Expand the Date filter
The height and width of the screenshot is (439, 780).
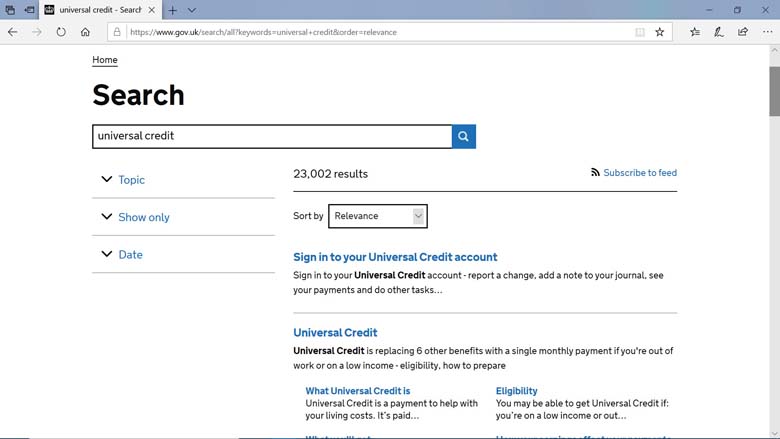(x=130, y=255)
